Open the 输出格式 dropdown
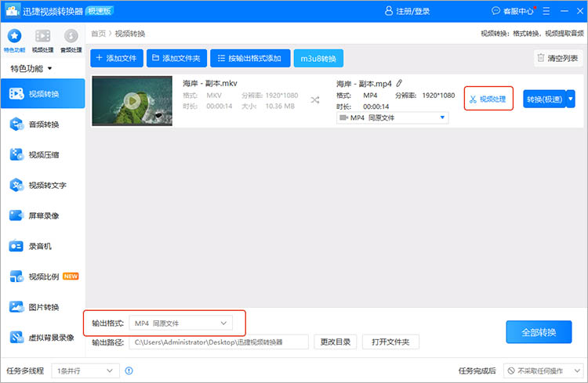The height and width of the screenshot is (383, 588). click(x=181, y=323)
